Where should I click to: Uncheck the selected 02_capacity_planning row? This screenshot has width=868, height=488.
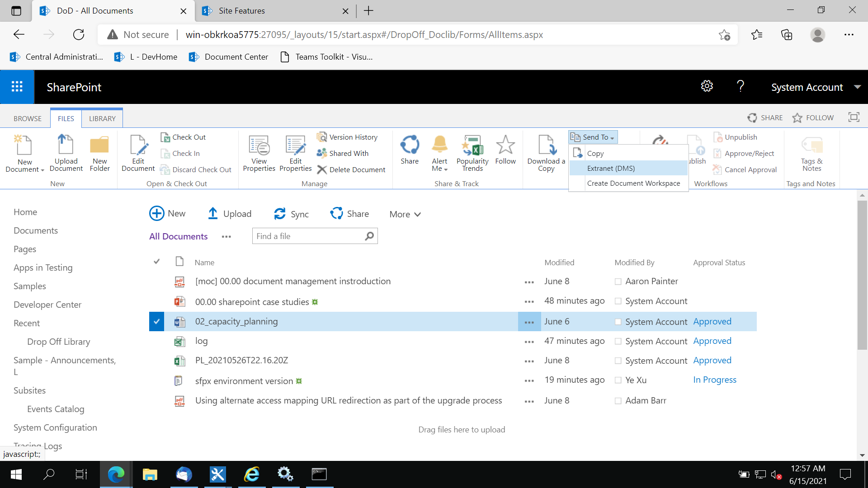pos(156,321)
